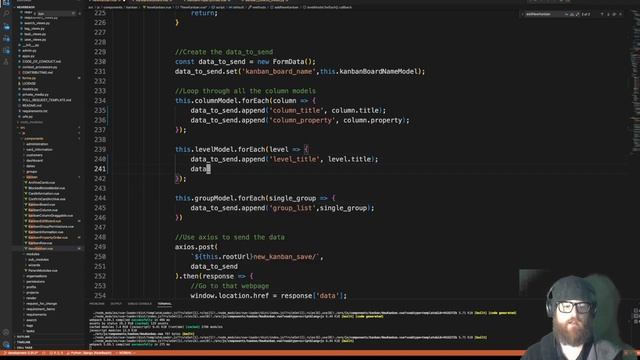Open the Accounts menu icon
Viewport: 640px width, 360px height.
click(x=6, y=332)
